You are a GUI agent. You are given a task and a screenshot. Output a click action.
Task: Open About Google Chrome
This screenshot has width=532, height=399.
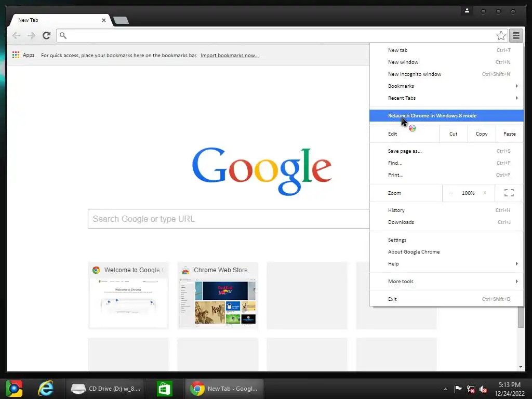click(x=446, y=252)
